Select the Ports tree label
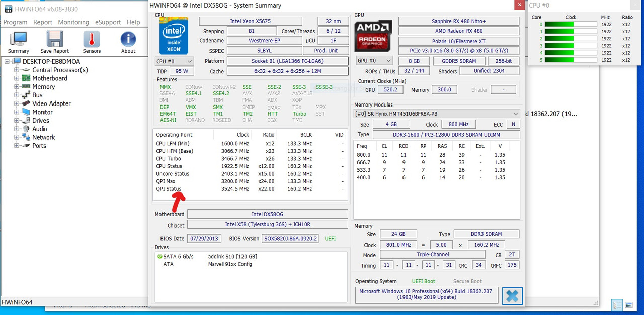 pyautogui.click(x=39, y=146)
